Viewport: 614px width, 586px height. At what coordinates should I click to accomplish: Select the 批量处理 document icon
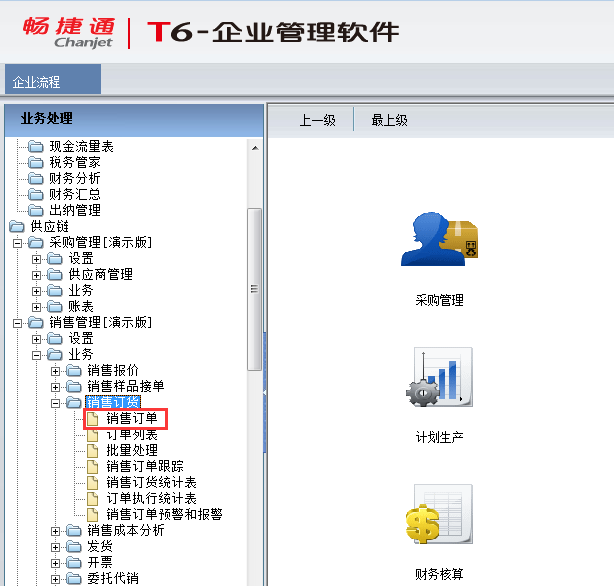pos(94,451)
